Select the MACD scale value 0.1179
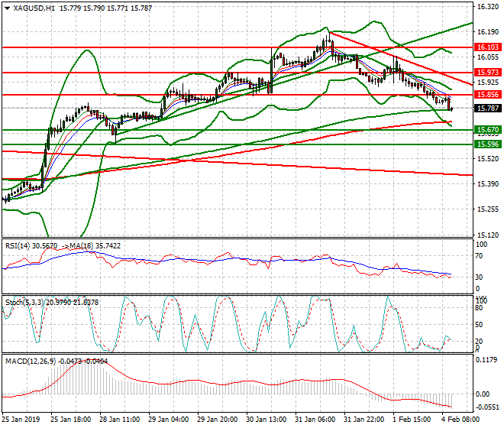The image size is (504, 428). coord(486,360)
